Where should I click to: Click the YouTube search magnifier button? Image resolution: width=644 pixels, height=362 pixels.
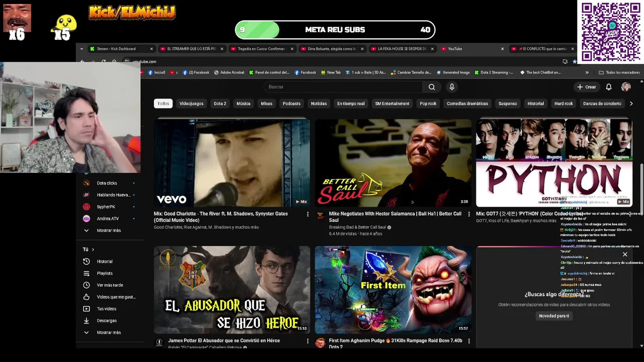[x=432, y=87]
